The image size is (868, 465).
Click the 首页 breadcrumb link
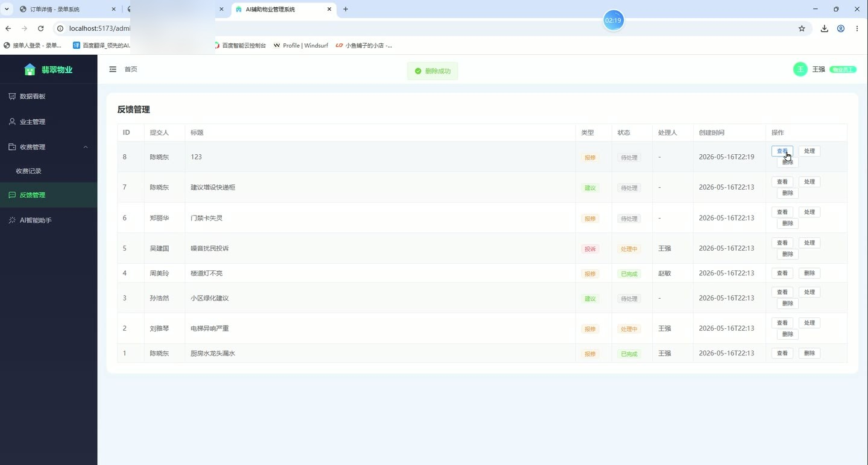(131, 69)
